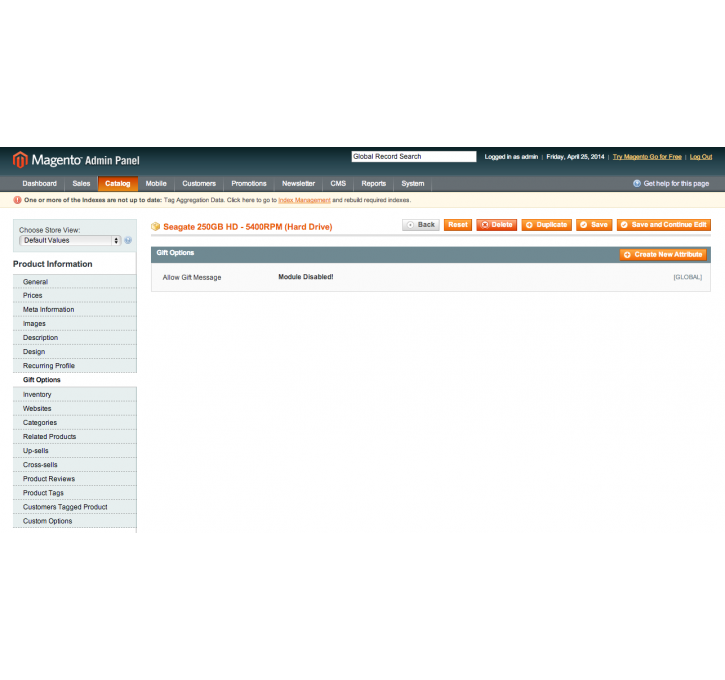This screenshot has width=725, height=680.
Task: Select the Recurring Profile tab
Action: click(75, 366)
